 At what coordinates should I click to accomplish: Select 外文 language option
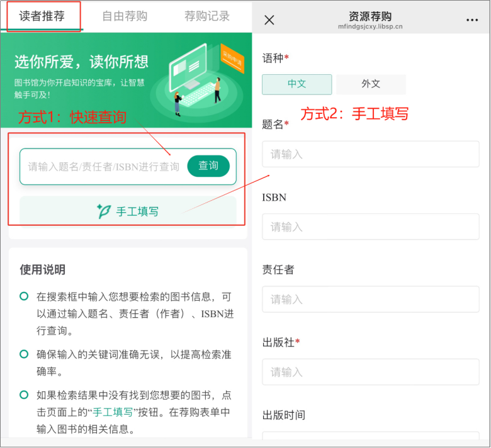pos(371,84)
